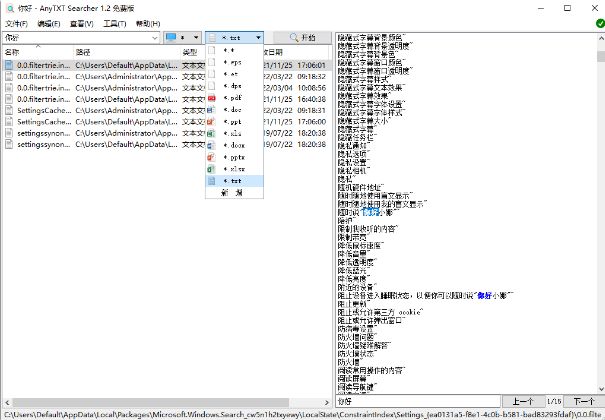Click the 上一个 previous match button
The height and width of the screenshot is (420, 605).
[x=523, y=401]
